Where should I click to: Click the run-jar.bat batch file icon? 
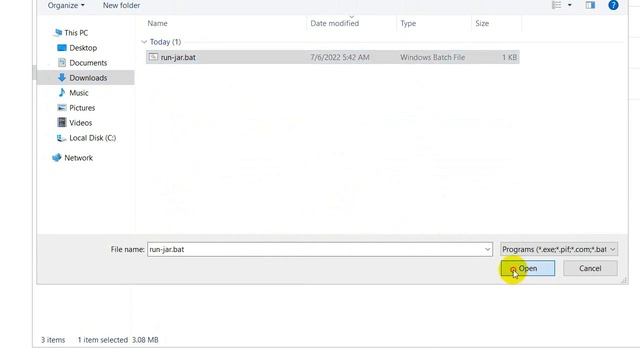coord(153,57)
